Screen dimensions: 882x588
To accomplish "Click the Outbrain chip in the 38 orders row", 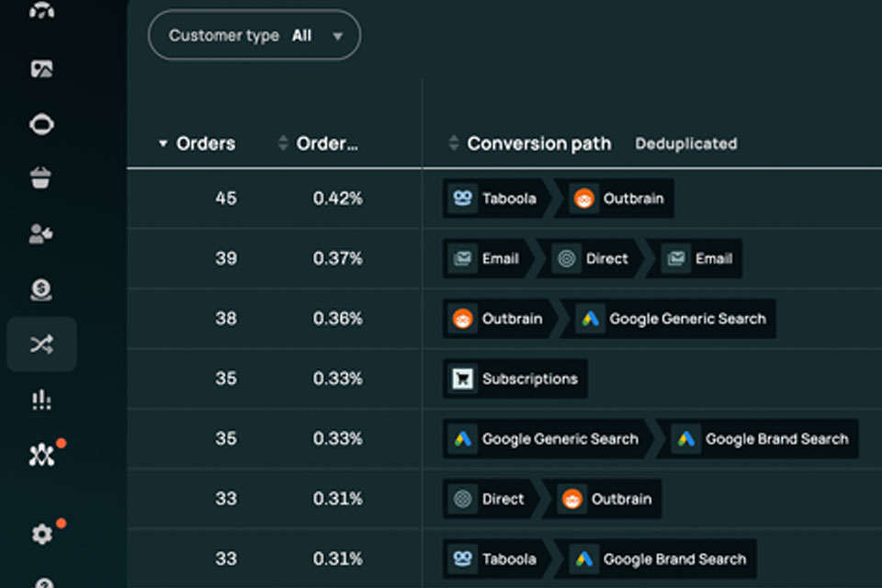I will click(497, 319).
